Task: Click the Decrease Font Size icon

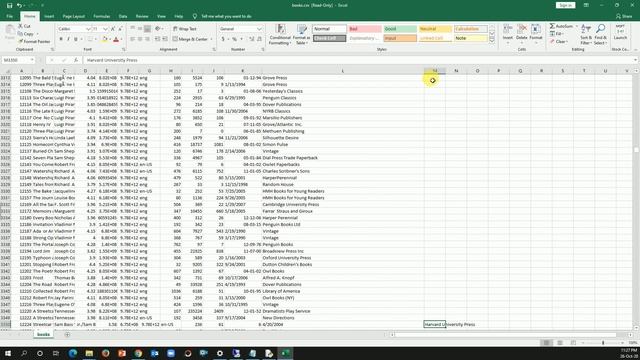Action: (120, 29)
